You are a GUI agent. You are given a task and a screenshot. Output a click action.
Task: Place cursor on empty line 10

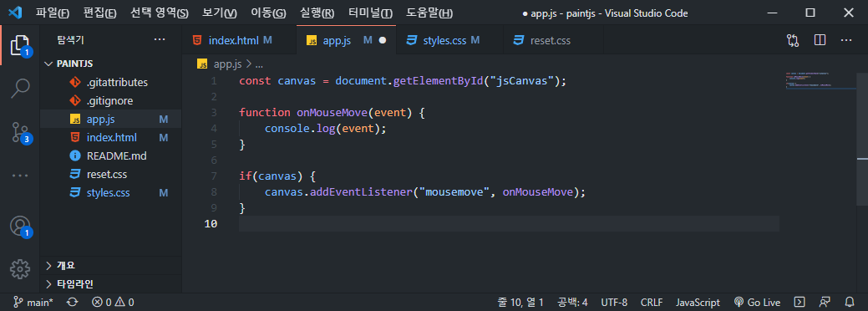(509, 224)
